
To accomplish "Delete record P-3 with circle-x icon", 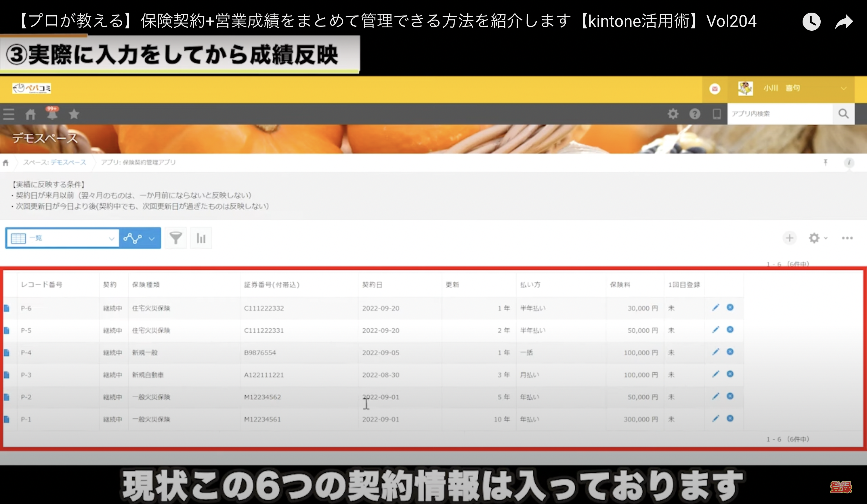I will [x=730, y=374].
